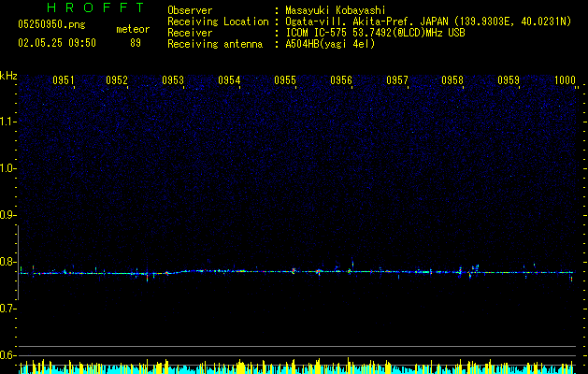Click the 0.6 kHz axis label

click(7, 355)
